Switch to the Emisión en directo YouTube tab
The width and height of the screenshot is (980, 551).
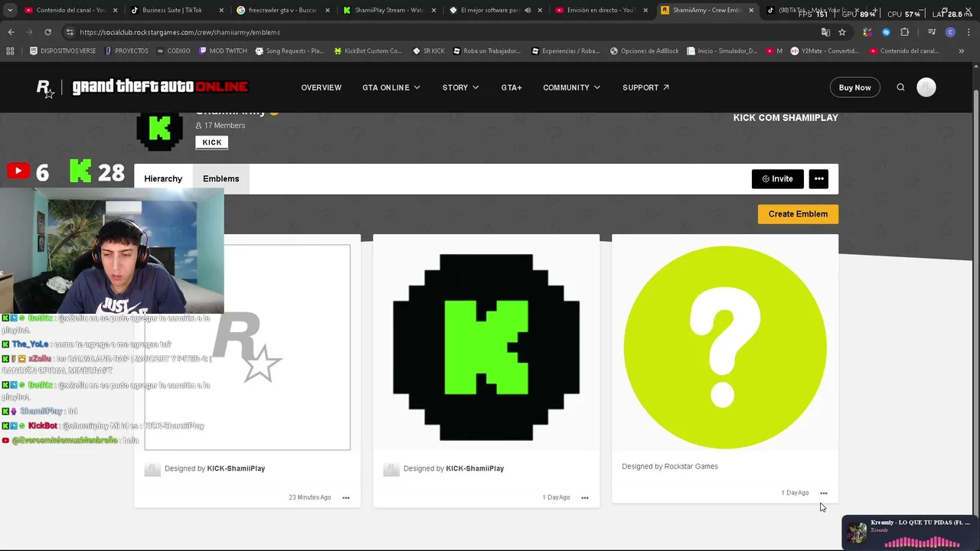point(601,10)
